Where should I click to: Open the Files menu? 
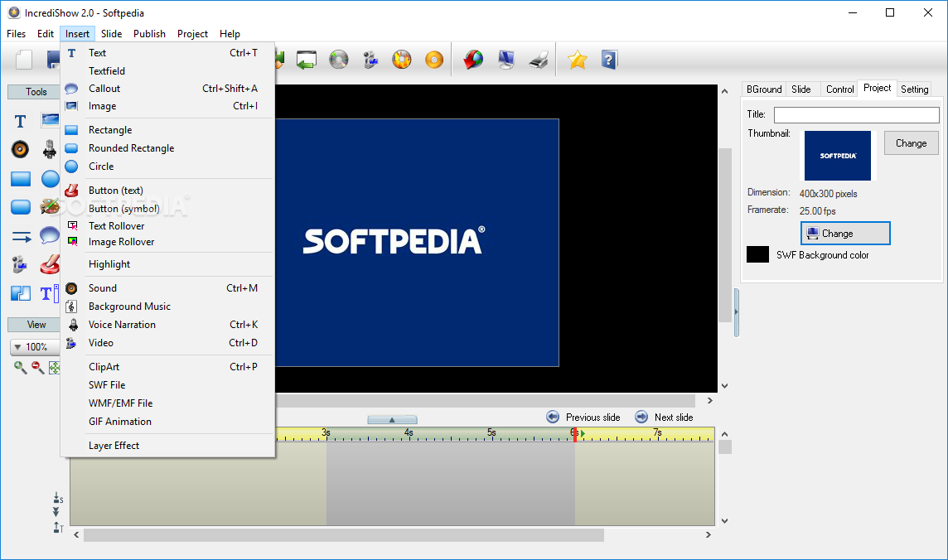(17, 34)
